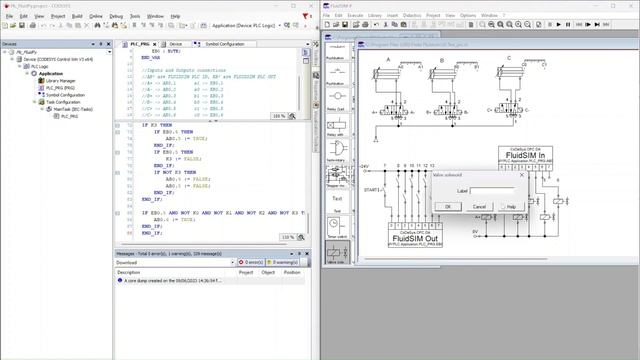Click the CODESYS Login icon beside Application dropdown
Viewport: 640px width, 360px height.
pos(287,26)
